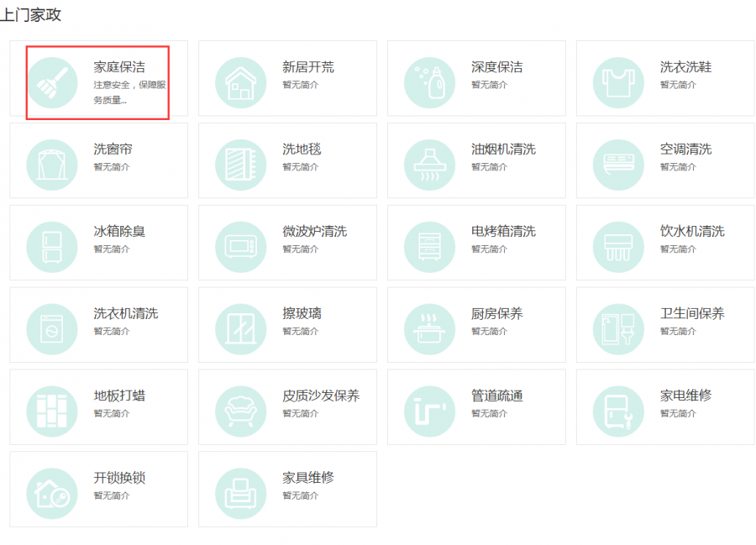Click the washing machine icon for 洗衣机清洗
The image size is (756, 545).
[52, 329]
